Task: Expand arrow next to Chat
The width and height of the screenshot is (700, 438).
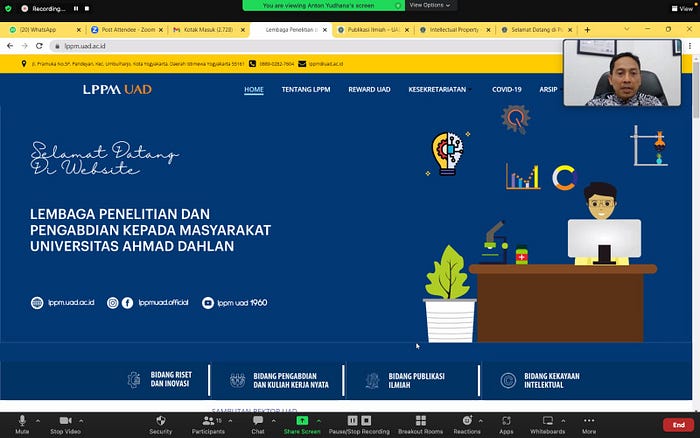Action: [273, 421]
